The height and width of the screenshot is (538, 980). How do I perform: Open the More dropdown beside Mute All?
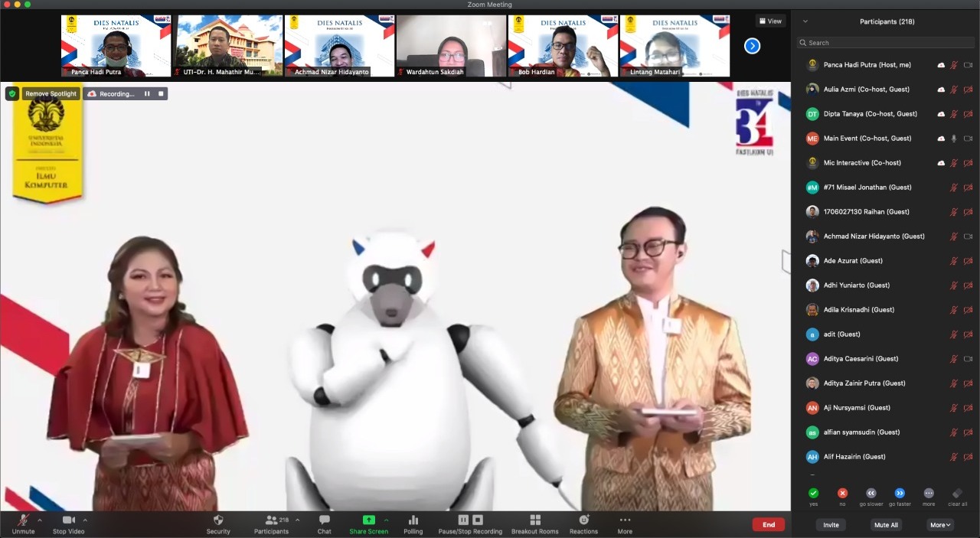pyautogui.click(x=939, y=525)
